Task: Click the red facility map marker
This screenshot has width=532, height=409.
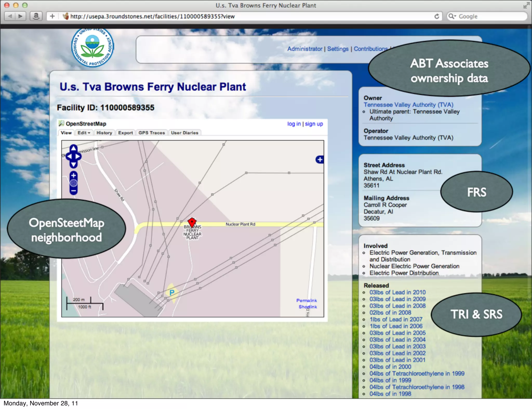Action: 192,222
